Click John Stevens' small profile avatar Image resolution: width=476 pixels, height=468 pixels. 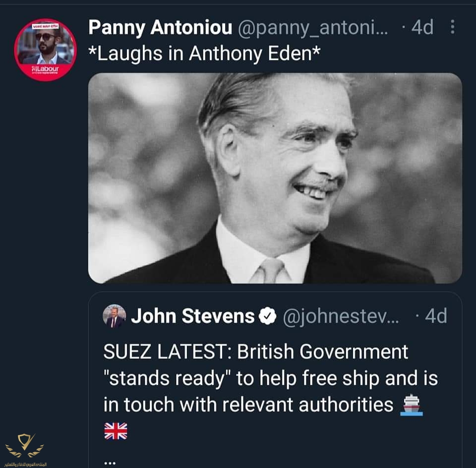(115, 316)
